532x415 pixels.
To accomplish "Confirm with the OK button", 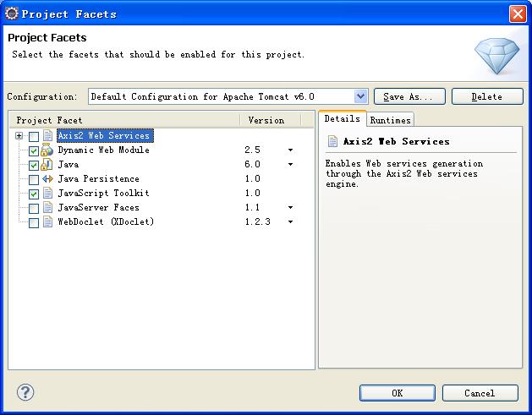I will coord(398,393).
